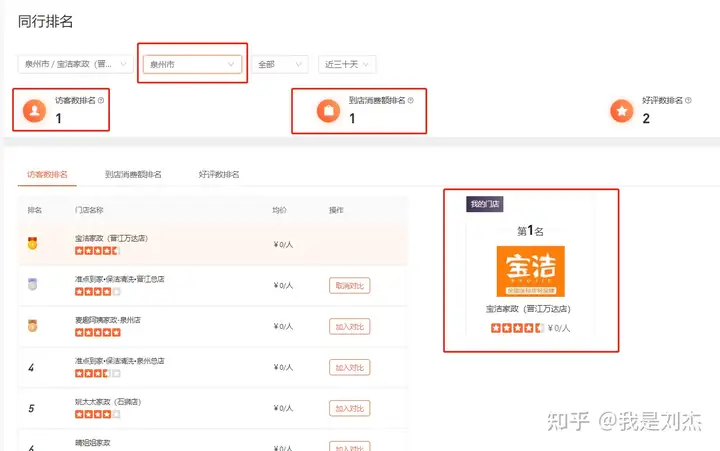Image resolution: width=720 pixels, height=451 pixels.
Task: Click star rating under 准点到家 晋江总店
Action: click(97, 292)
